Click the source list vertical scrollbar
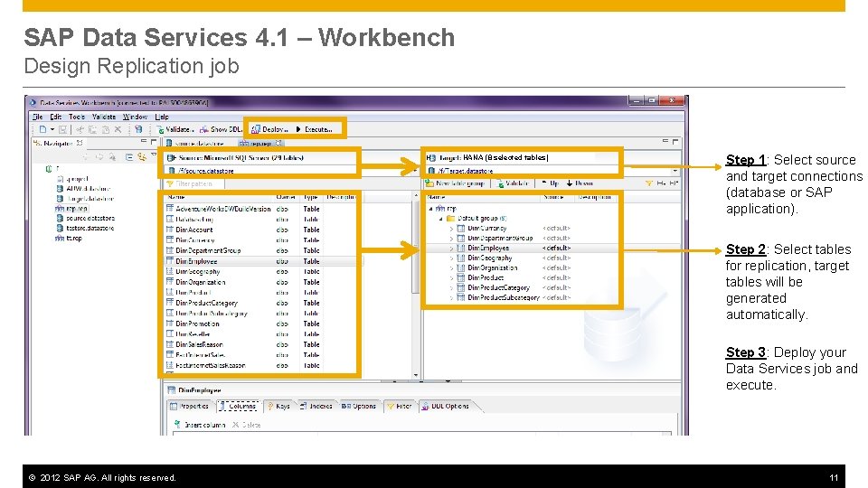This screenshot has width=868, height=488. point(416,285)
